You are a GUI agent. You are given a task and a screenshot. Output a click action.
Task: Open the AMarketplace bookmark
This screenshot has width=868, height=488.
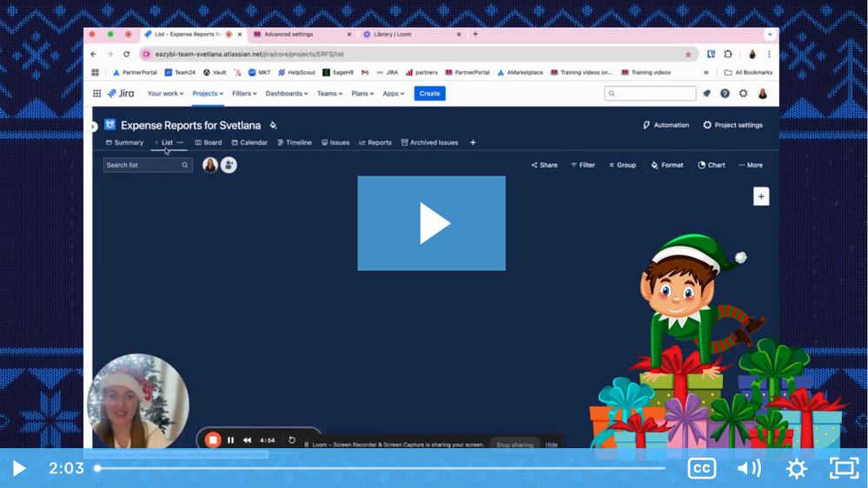520,72
